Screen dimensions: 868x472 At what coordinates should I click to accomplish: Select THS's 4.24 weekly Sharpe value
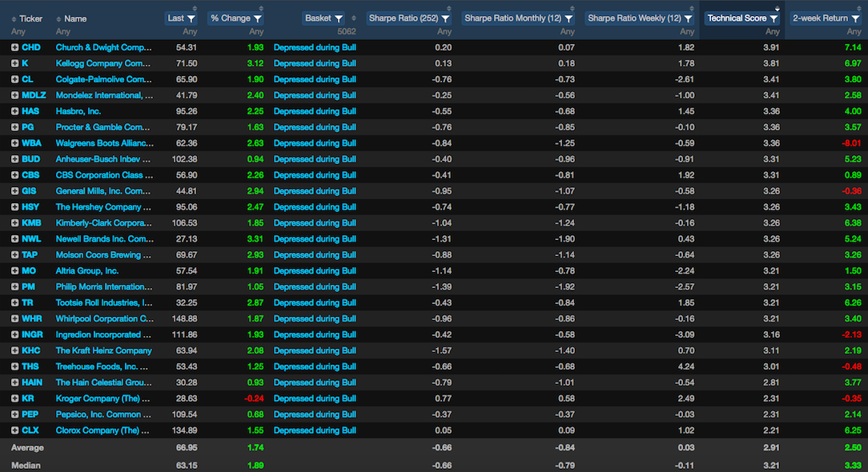tap(686, 367)
